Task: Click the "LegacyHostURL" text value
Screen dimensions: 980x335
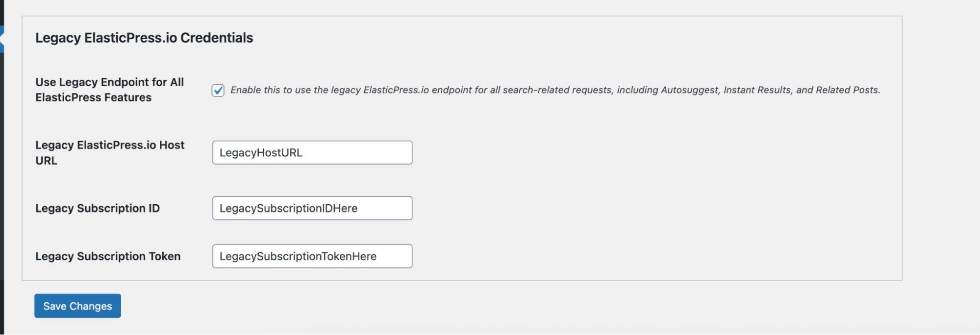Action: coord(261,153)
